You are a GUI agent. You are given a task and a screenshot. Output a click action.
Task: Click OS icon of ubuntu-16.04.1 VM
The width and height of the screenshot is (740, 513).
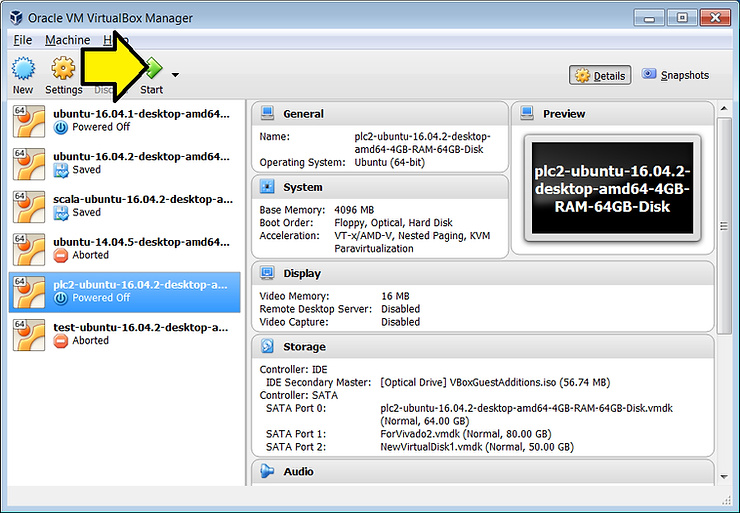click(x=29, y=121)
